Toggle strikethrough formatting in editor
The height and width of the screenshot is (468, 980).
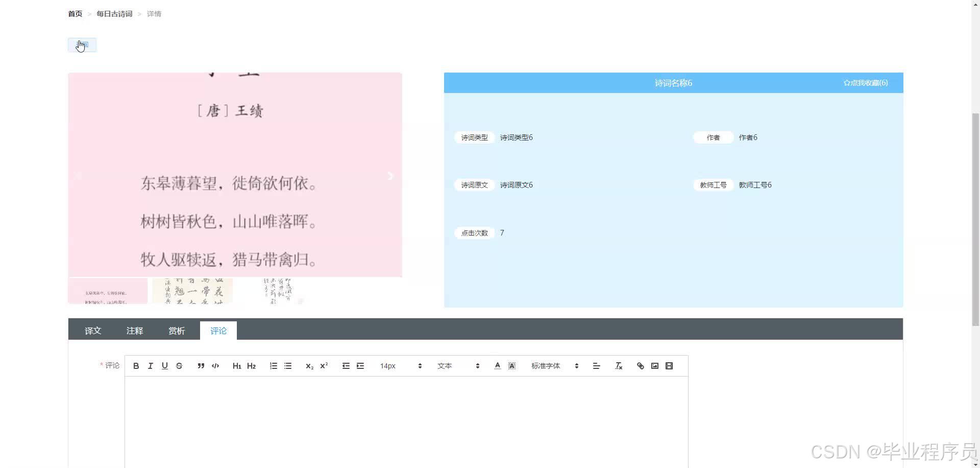[x=179, y=366]
